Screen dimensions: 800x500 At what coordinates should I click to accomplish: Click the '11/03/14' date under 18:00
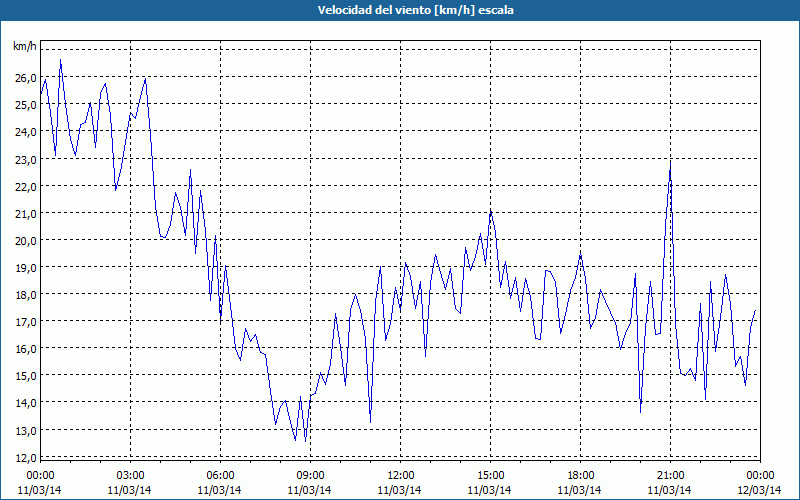(x=580, y=490)
